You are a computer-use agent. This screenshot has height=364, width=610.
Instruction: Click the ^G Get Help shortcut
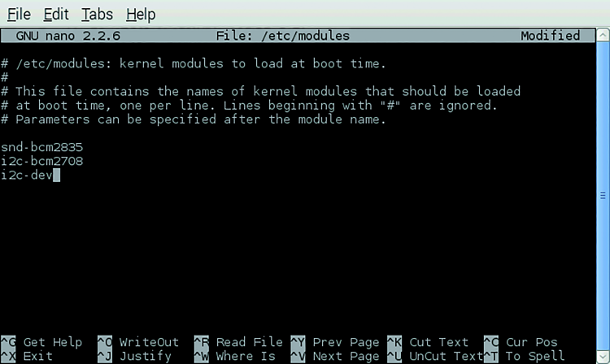[41, 342]
